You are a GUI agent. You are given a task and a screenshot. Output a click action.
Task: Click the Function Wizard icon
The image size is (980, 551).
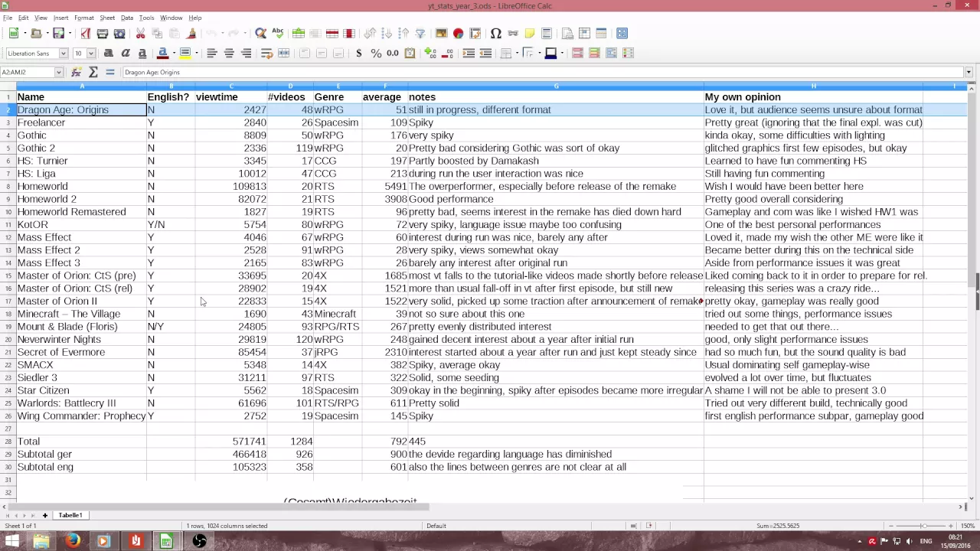pyautogui.click(x=77, y=72)
